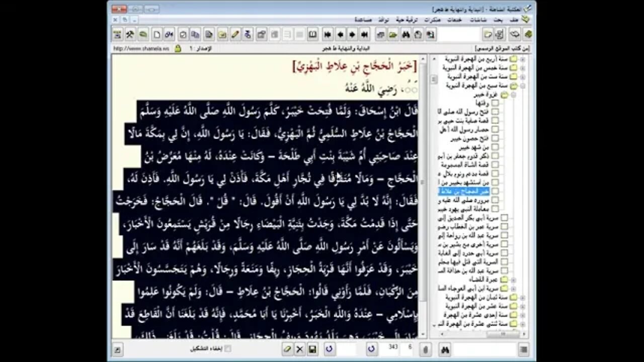Expand the سنة خمس من الهجرة النبوية node
Screen dimensions: 644x362
point(523,67)
